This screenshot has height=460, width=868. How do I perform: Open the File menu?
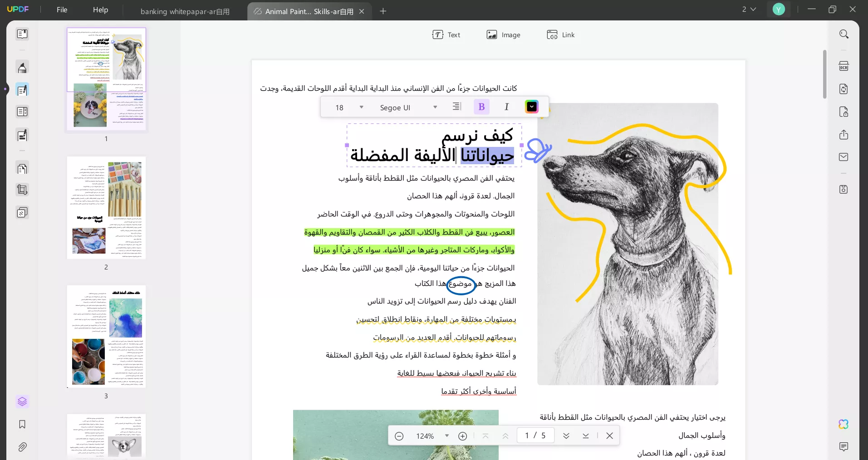[62, 10]
